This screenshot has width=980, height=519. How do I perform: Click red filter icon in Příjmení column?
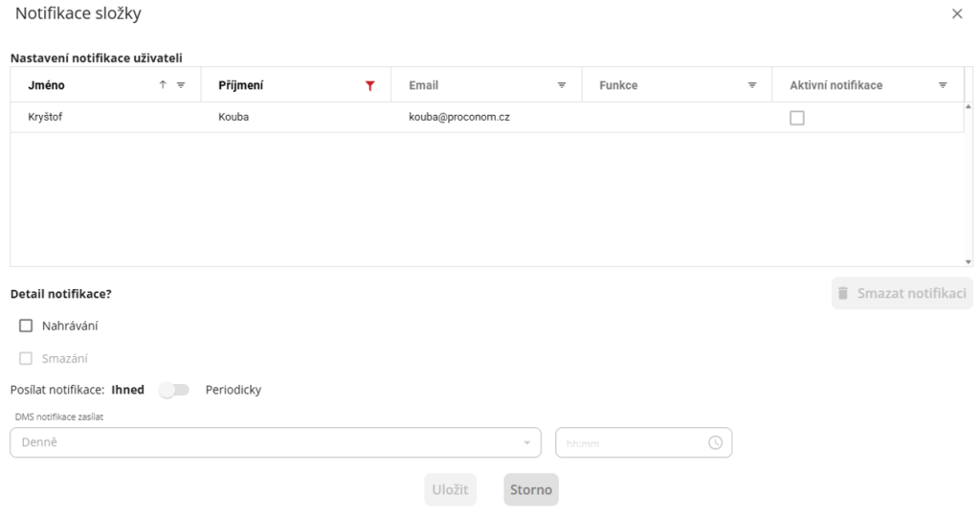[x=370, y=85]
